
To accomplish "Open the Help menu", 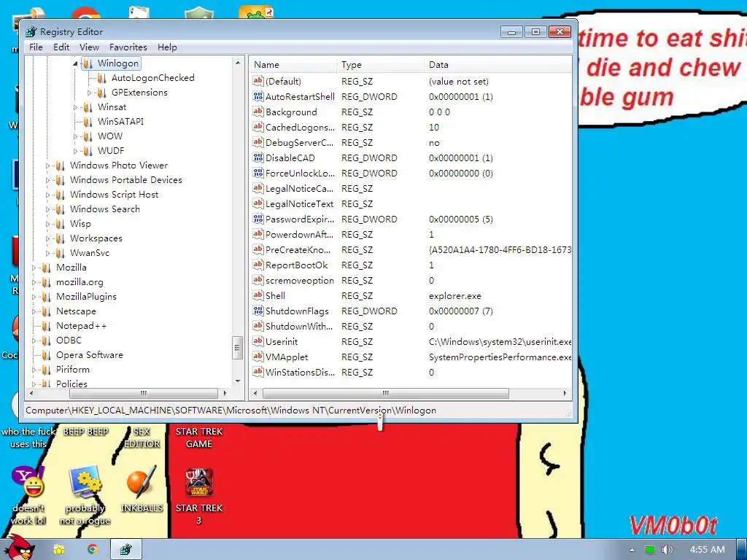I will (167, 47).
